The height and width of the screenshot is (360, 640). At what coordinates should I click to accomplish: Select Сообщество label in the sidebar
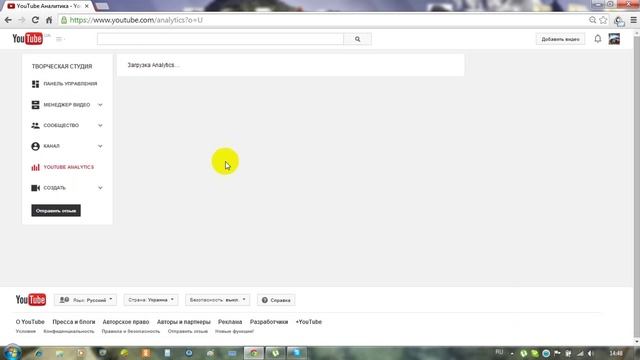tap(61, 125)
